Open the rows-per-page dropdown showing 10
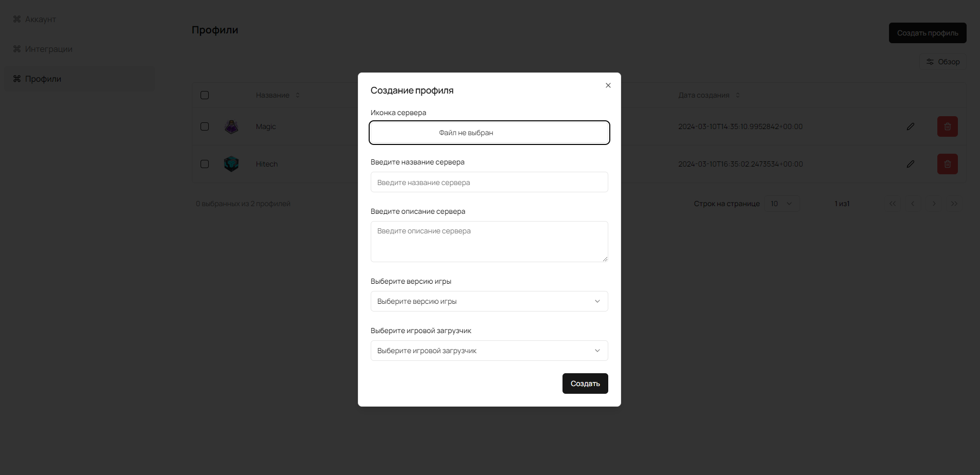The height and width of the screenshot is (475, 980). [x=782, y=203]
